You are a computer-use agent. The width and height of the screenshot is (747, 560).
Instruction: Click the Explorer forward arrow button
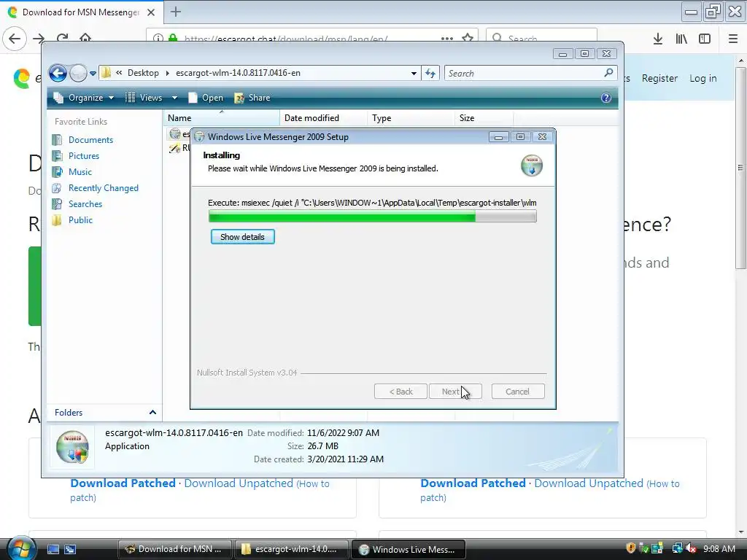78,74
